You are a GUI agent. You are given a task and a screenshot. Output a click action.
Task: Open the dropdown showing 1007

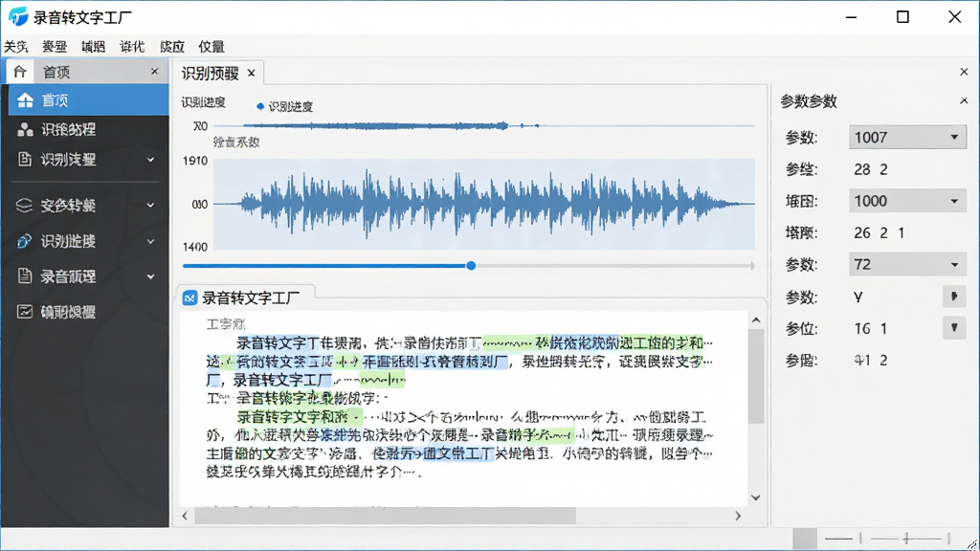907,137
